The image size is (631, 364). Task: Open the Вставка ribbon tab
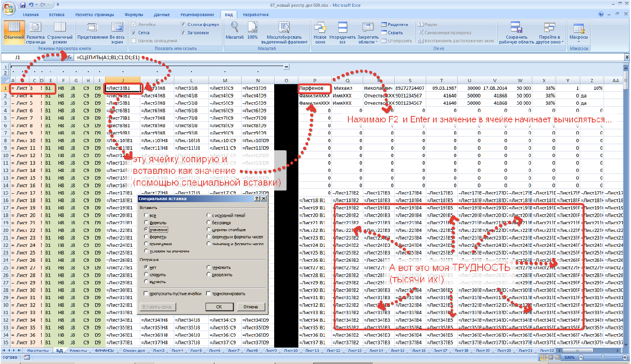pos(57,14)
